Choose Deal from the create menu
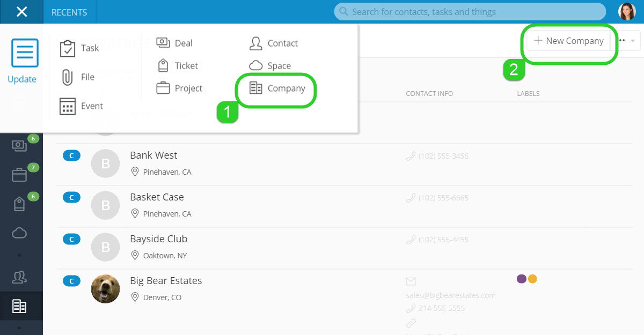The image size is (644, 335). (174, 43)
